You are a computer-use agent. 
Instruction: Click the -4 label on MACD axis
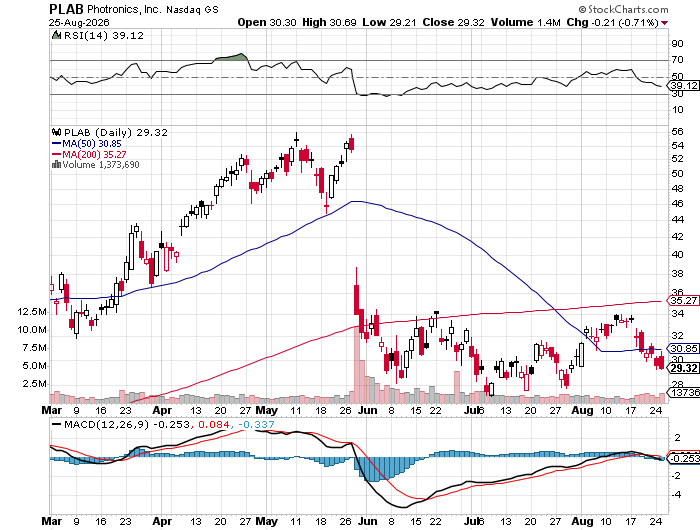coord(676,495)
